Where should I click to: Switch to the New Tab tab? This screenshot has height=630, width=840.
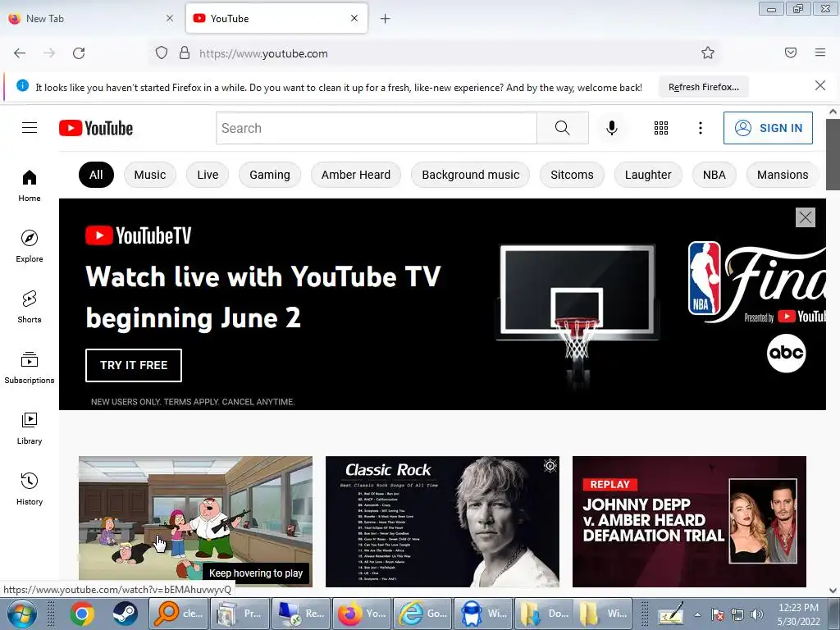point(91,18)
